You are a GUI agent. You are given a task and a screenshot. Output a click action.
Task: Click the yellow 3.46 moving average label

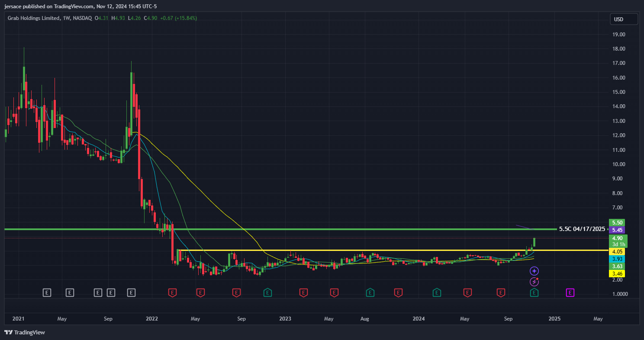coord(618,273)
